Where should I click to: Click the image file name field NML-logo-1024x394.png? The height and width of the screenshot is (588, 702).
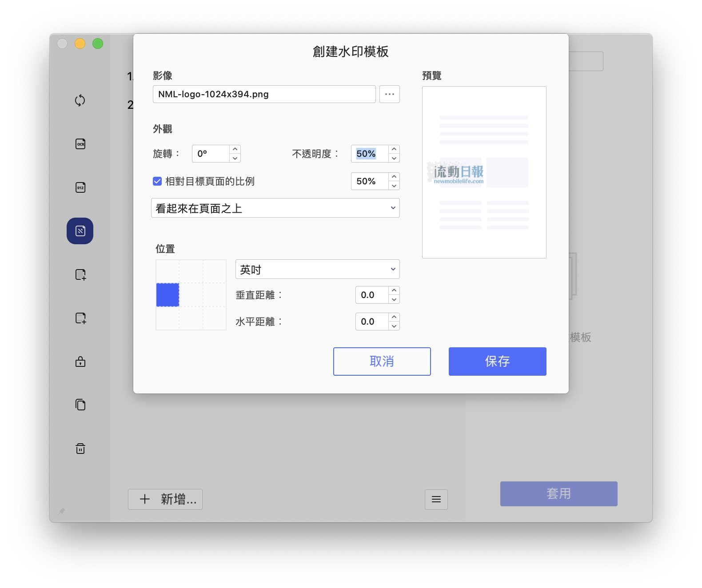264,94
